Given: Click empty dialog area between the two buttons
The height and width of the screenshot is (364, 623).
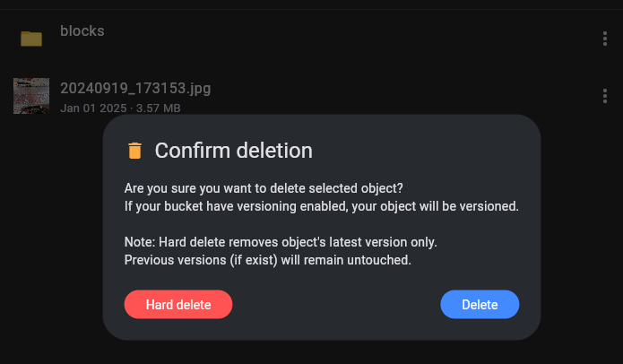Looking at the screenshot, I should click(x=336, y=305).
